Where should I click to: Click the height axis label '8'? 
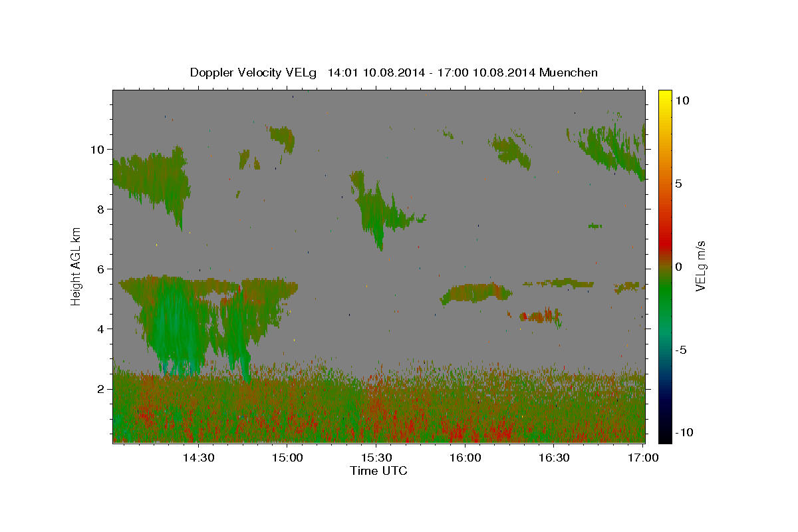[100, 209]
